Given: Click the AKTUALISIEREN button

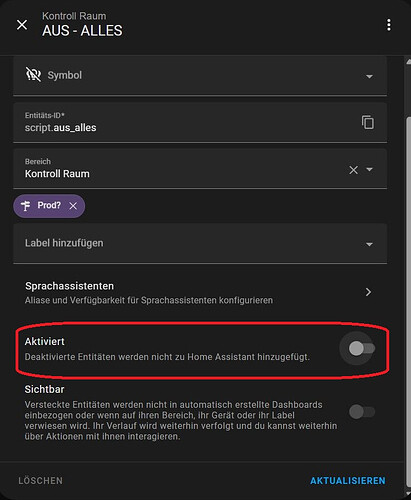Looking at the screenshot, I should tap(348, 481).
